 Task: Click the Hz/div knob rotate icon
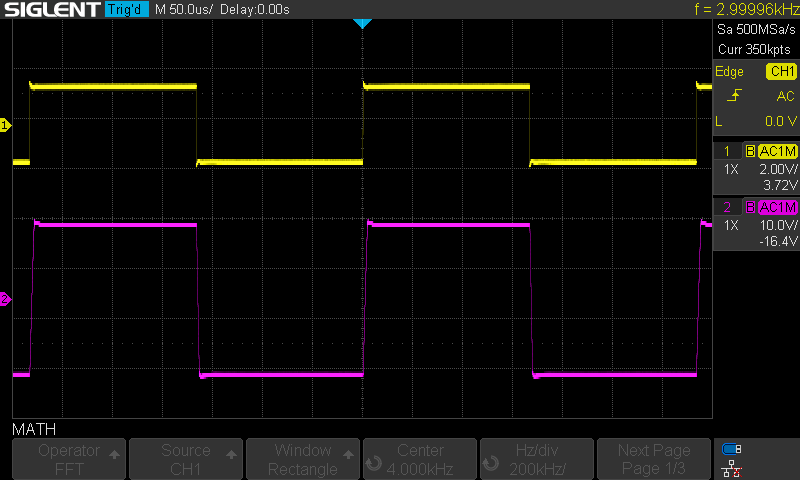[491, 463]
